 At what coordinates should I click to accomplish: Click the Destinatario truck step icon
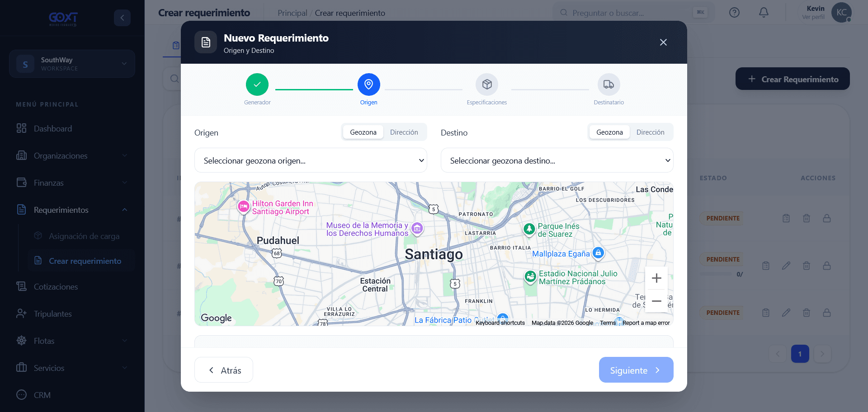coord(609,84)
